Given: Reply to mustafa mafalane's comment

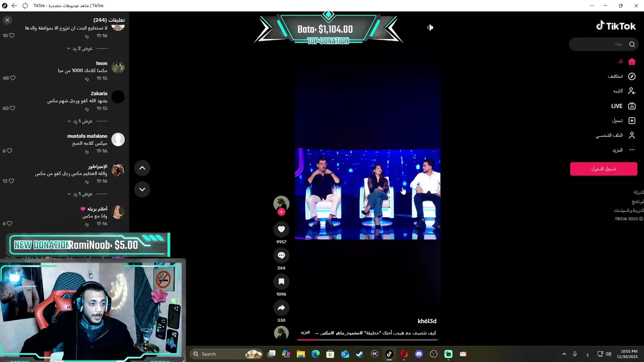Looking at the screenshot, I should pos(87,151).
